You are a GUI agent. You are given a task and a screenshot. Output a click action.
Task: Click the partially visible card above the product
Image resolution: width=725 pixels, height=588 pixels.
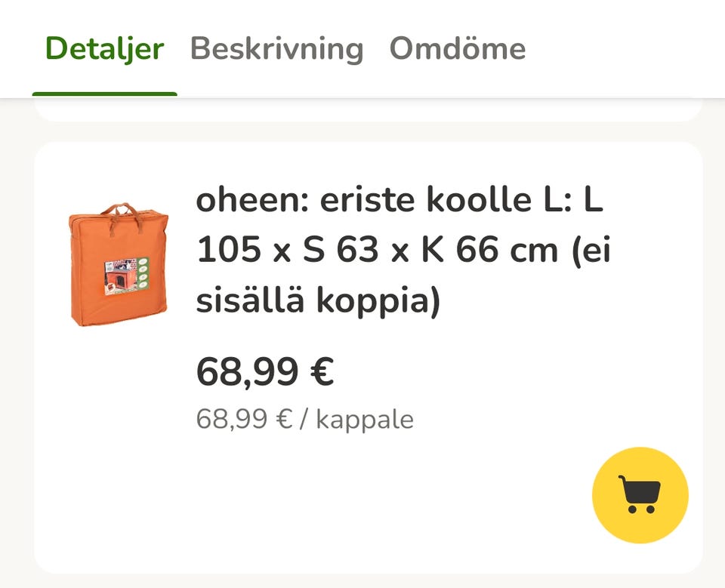click(368, 111)
